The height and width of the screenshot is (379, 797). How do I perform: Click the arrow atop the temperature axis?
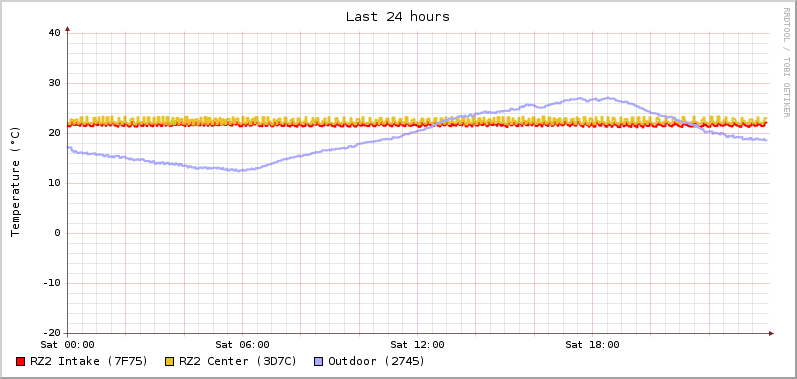67,29
